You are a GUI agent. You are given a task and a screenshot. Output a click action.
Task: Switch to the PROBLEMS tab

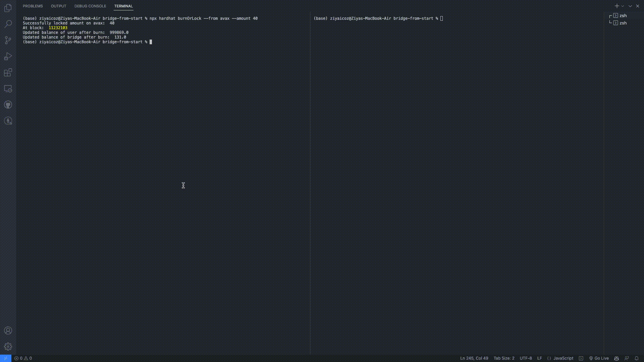[x=33, y=6]
